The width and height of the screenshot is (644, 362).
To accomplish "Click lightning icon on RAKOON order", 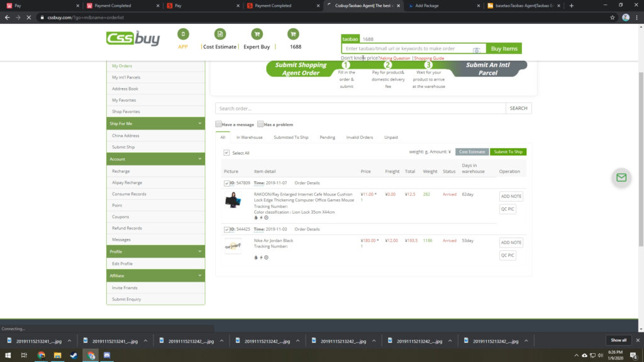I will 261,217.
